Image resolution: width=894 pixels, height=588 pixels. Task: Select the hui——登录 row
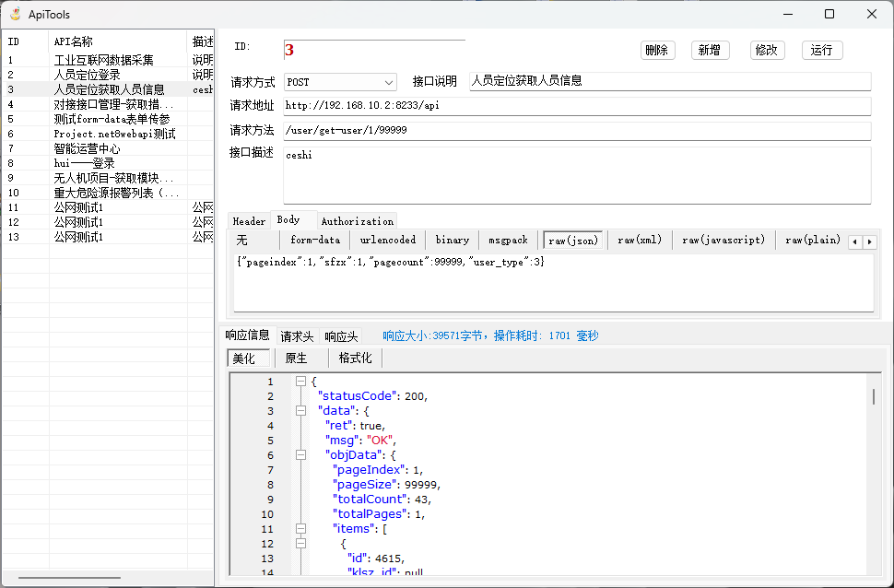pos(108,163)
